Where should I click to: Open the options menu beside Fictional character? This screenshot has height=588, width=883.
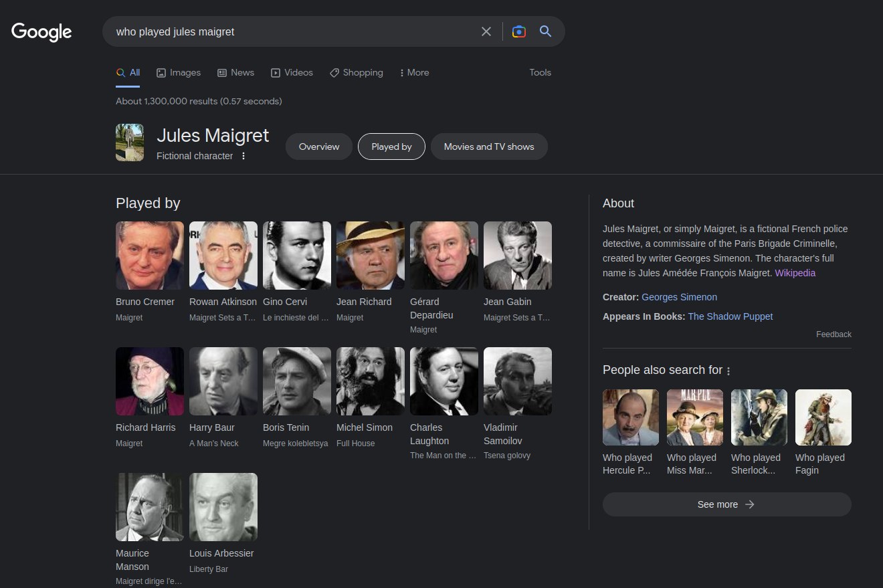[x=243, y=156]
